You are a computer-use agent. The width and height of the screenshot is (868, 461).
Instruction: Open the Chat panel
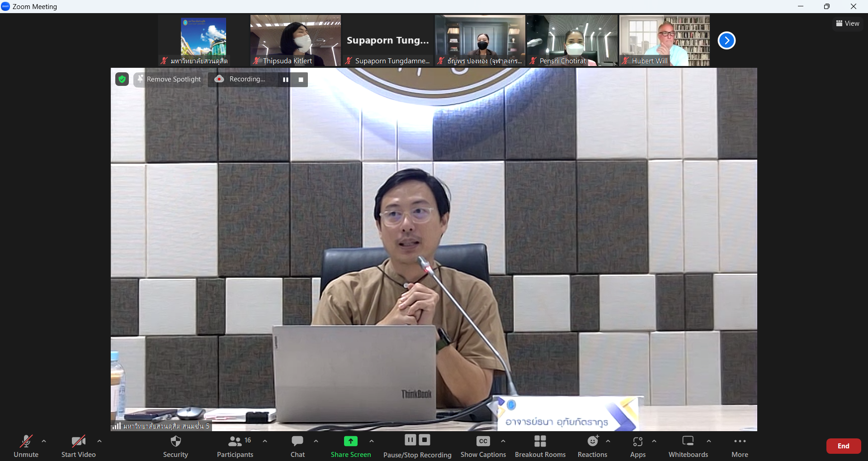tap(297, 446)
